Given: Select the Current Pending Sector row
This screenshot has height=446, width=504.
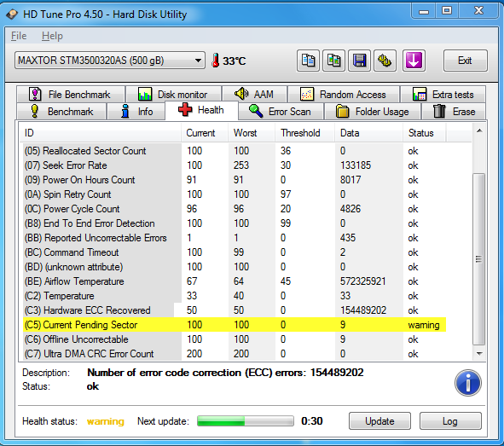Looking at the screenshot, I should (x=235, y=325).
